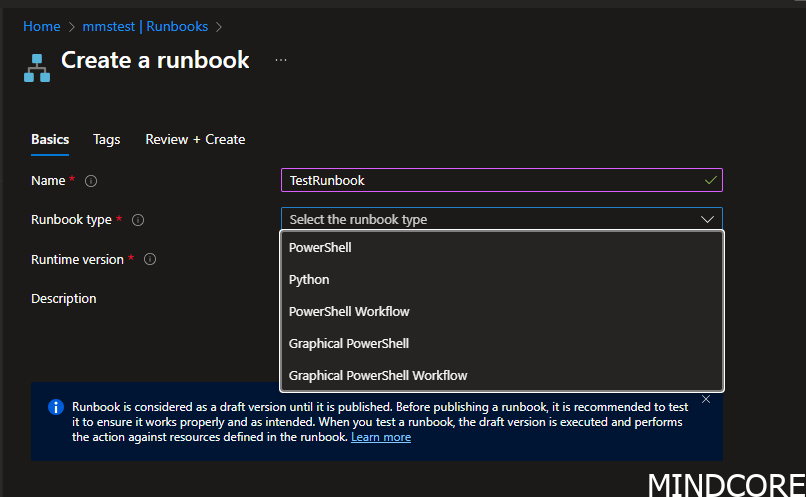
Task: Collapse the Runbook type dropdown chevron
Action: (707, 219)
